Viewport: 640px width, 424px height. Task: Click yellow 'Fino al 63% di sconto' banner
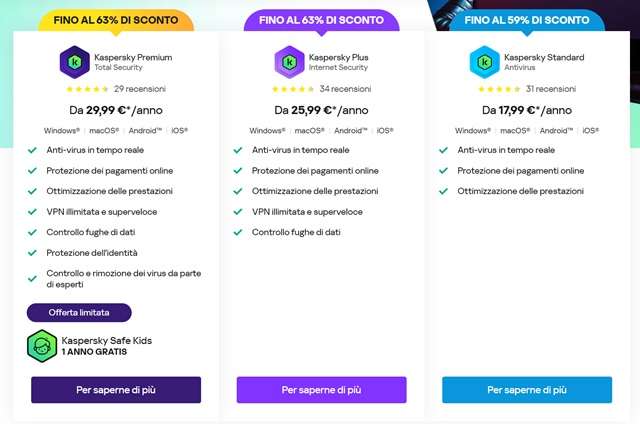(115, 20)
